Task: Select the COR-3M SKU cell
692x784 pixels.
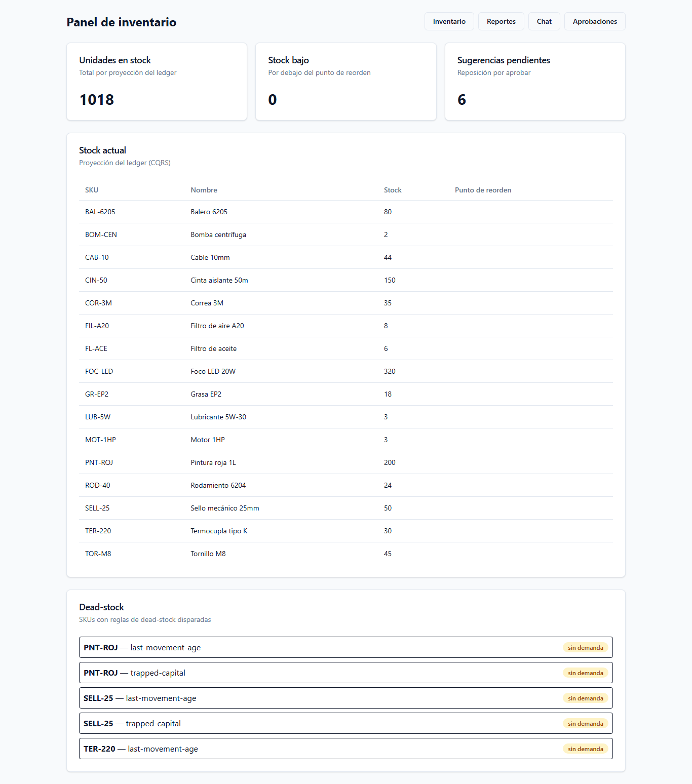Action: [x=98, y=303]
